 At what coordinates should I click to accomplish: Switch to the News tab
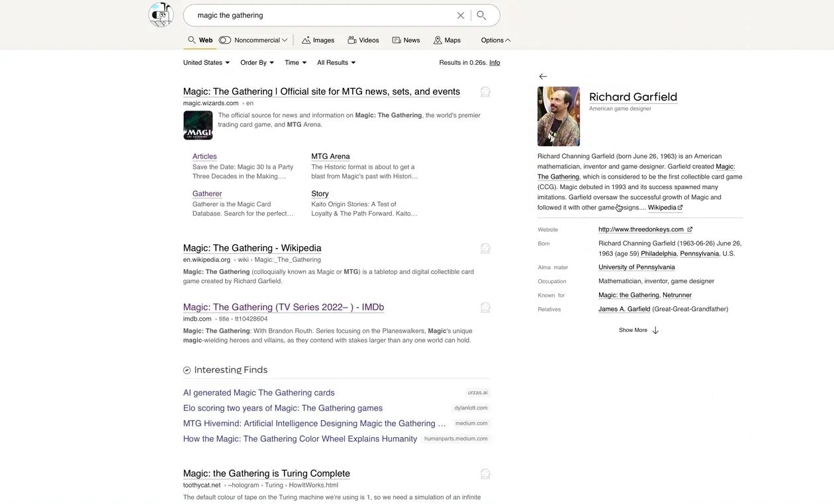[406, 40]
